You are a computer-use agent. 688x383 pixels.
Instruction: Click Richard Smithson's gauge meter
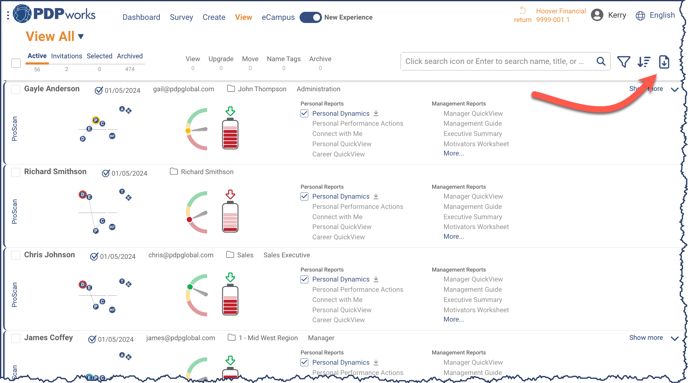click(x=197, y=212)
